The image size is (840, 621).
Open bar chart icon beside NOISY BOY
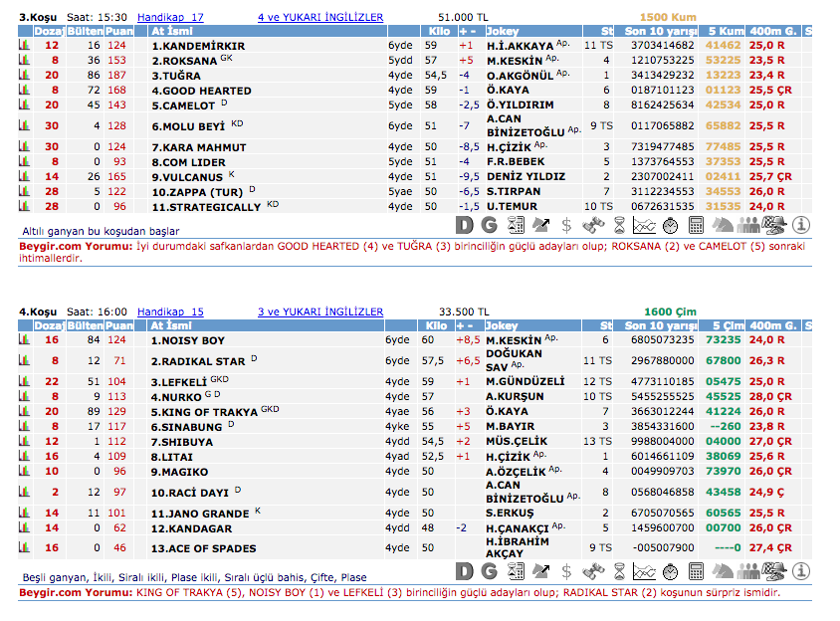[x=25, y=340]
